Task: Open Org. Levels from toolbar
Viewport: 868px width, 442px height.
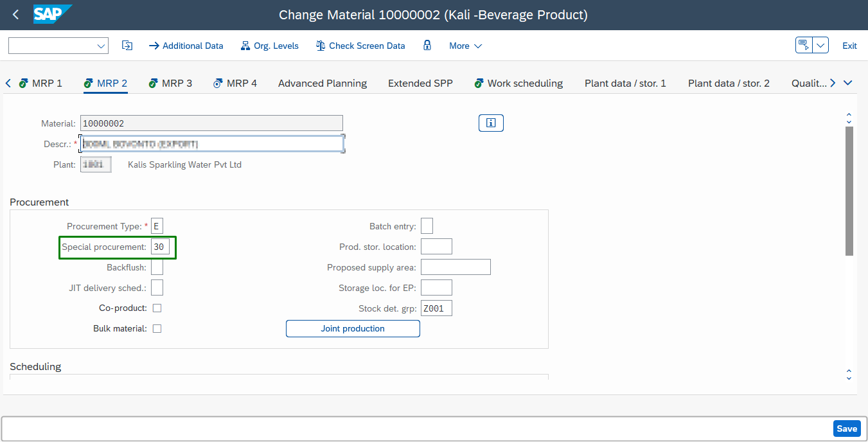Action: [x=269, y=46]
